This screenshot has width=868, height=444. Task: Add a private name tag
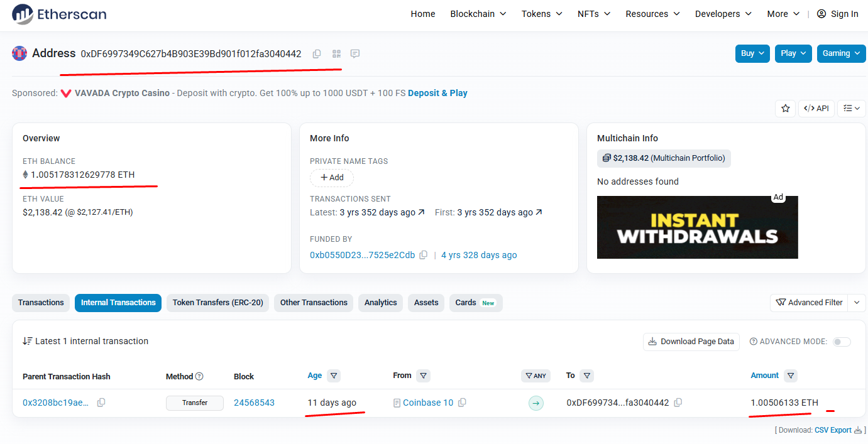[332, 178]
